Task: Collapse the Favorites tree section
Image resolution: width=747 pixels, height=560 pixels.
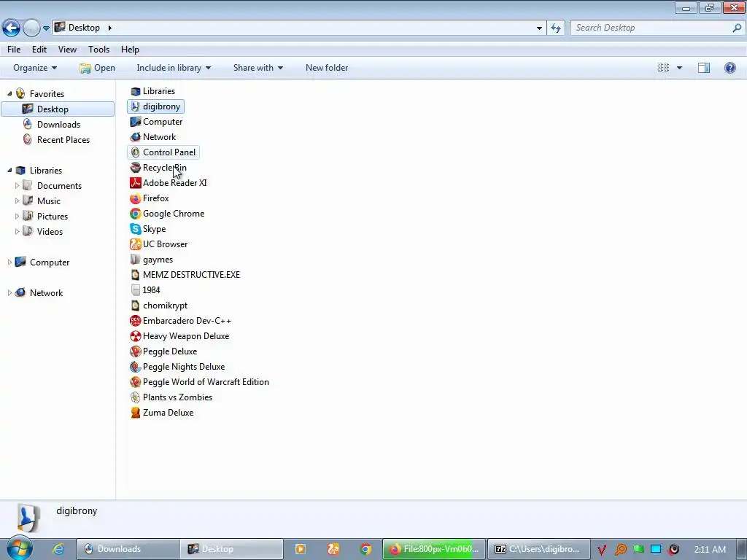Action: coord(9,93)
